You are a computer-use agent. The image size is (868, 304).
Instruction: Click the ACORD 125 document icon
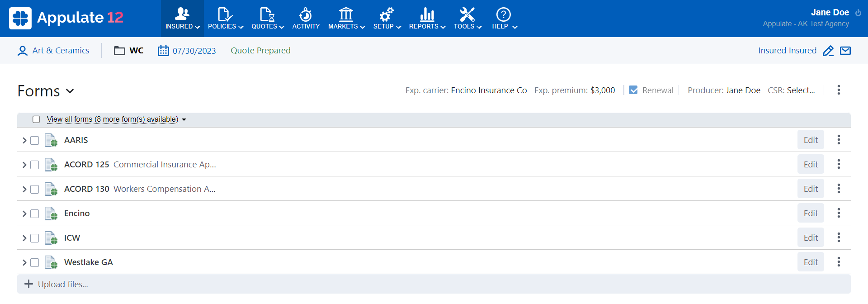(x=51, y=165)
